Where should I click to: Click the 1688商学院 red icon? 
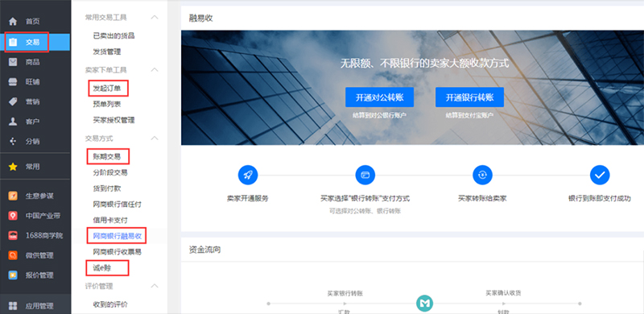coord(13,235)
